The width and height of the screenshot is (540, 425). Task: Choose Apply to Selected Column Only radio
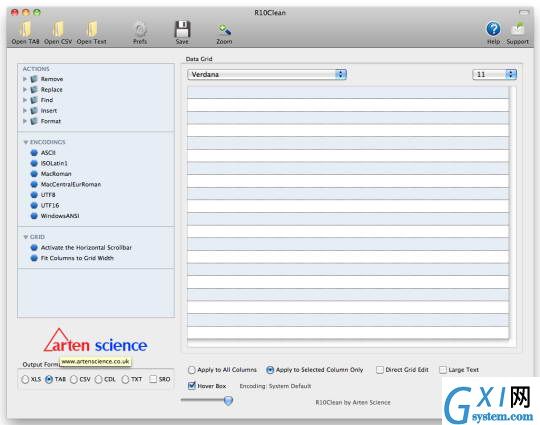click(x=270, y=370)
